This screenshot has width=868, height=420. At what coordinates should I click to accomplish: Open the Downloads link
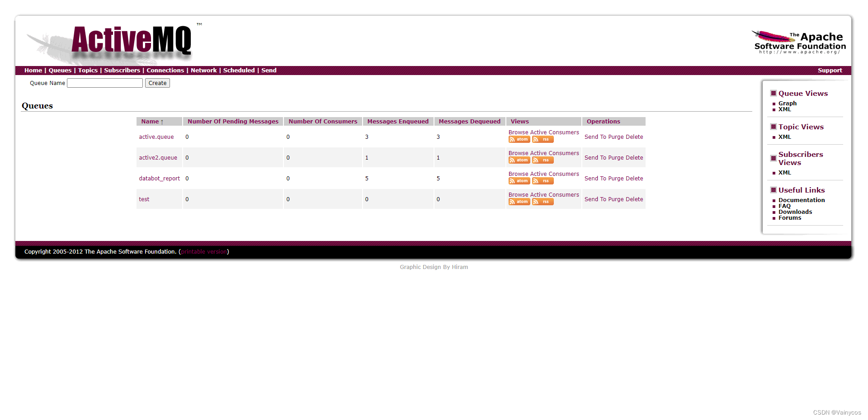point(795,212)
